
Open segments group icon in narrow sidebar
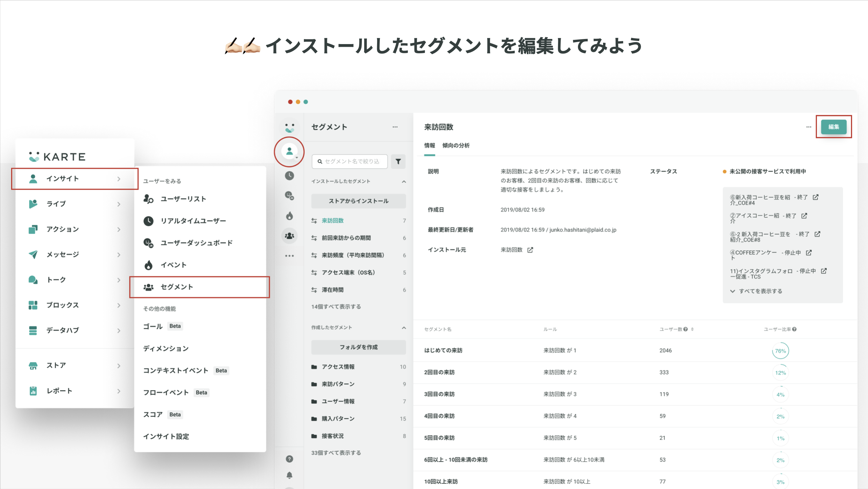(289, 236)
